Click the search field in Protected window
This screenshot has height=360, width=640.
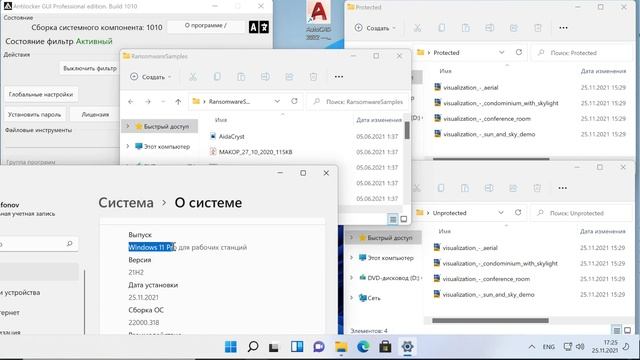582,53
